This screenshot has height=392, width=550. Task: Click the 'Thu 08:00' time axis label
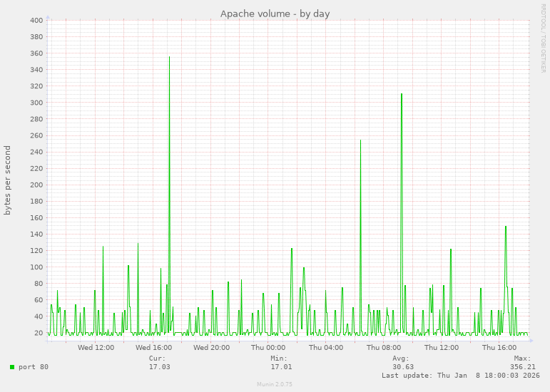click(x=384, y=348)
